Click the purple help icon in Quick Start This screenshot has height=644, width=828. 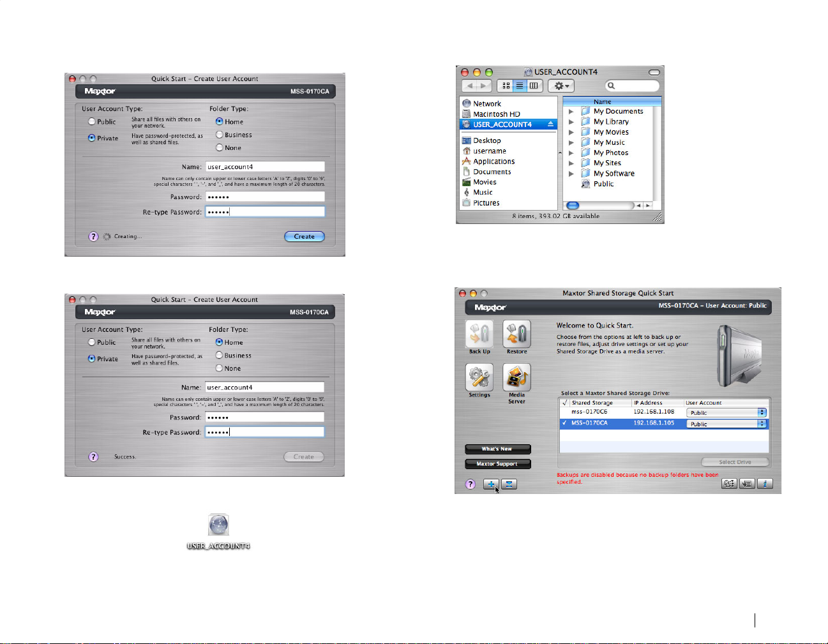[x=470, y=484]
